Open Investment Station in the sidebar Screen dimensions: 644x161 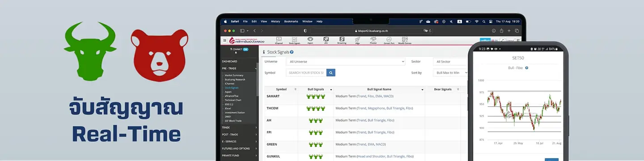click(x=234, y=112)
